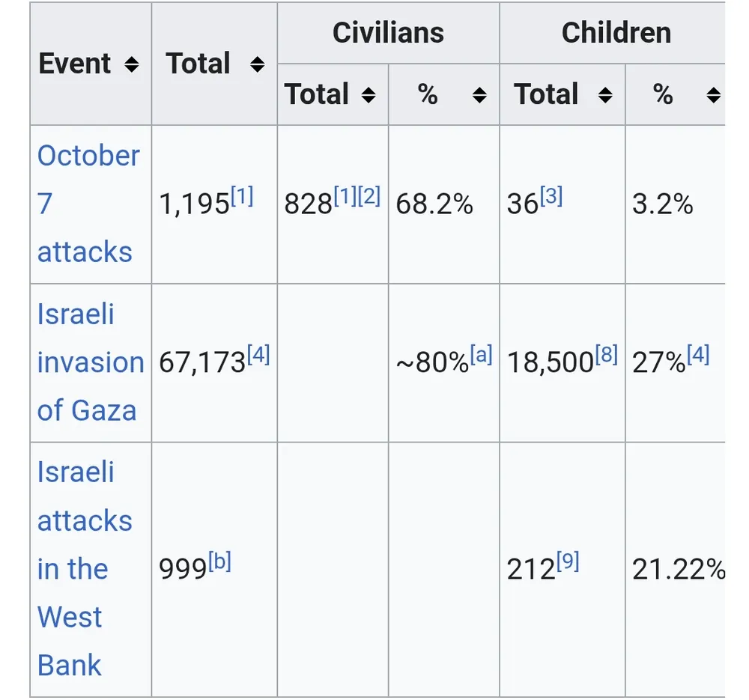Sort table by Event column arrows
The width and height of the screenshot is (749, 700).
[132, 65]
